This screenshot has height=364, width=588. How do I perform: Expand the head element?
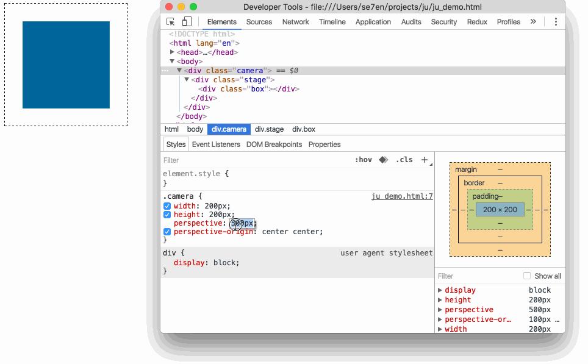(173, 52)
